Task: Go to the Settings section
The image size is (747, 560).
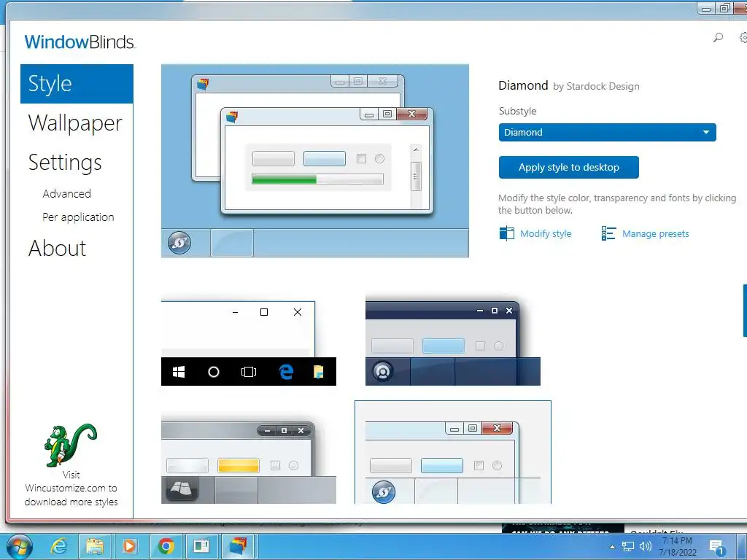Action: [x=65, y=163]
